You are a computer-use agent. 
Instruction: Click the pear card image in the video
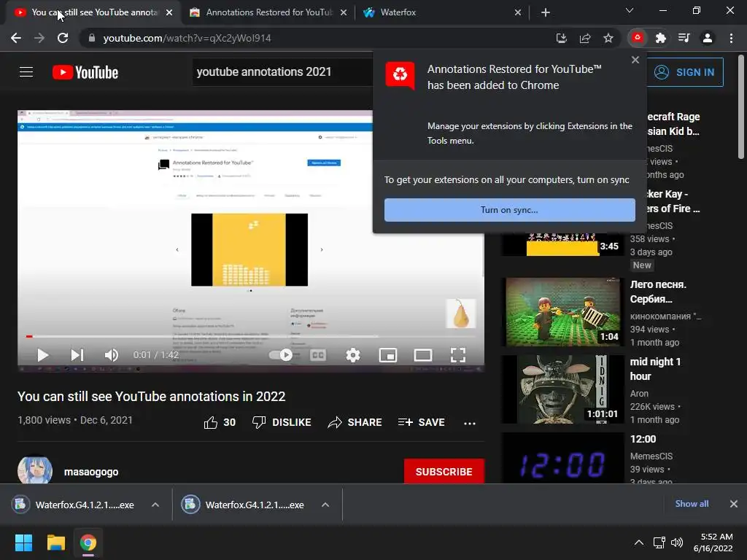click(x=461, y=314)
